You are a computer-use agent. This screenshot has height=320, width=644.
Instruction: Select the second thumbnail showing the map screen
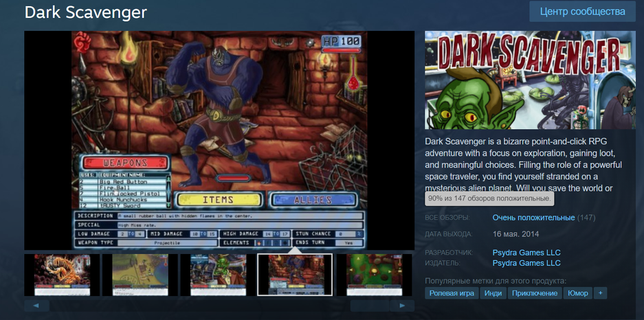pos(140,275)
